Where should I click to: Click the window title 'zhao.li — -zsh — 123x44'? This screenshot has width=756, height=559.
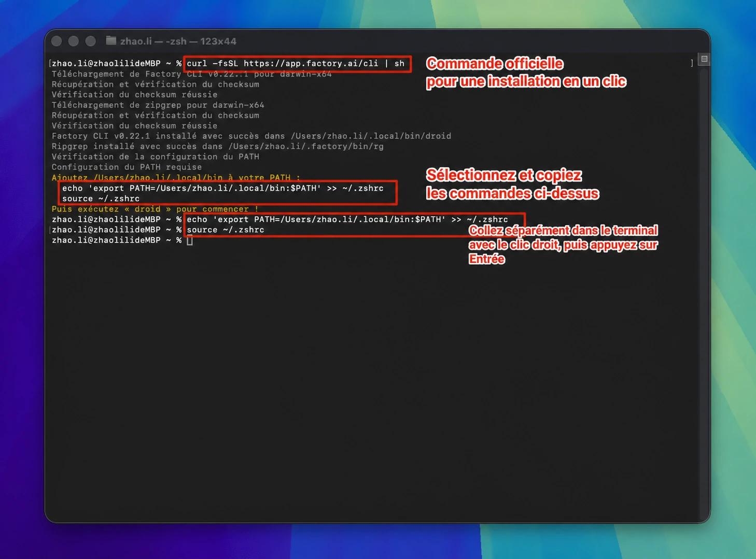pos(178,41)
